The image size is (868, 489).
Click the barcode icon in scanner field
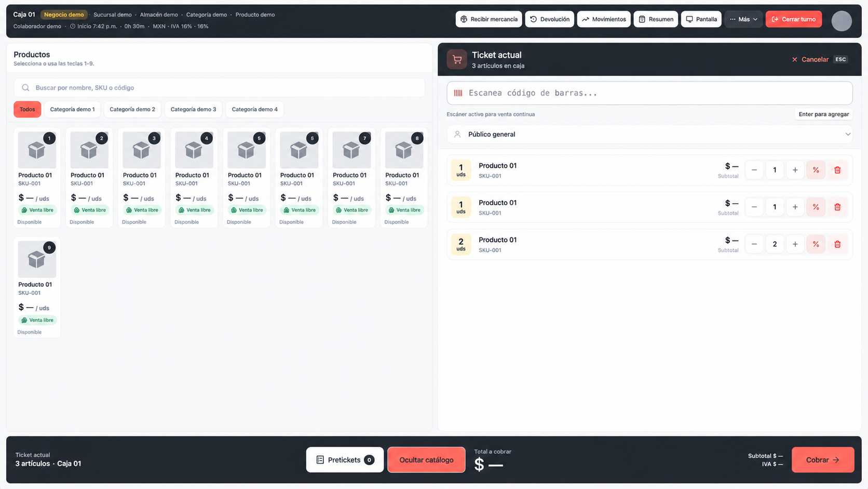458,93
